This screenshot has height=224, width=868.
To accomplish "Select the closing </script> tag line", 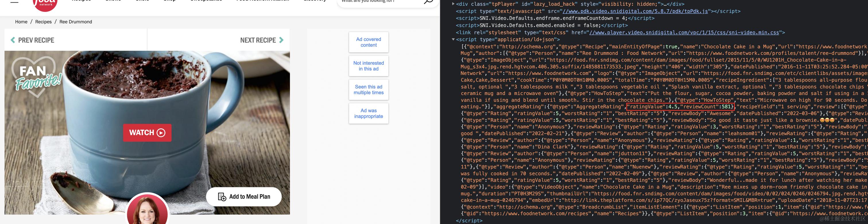I will tap(469, 221).
